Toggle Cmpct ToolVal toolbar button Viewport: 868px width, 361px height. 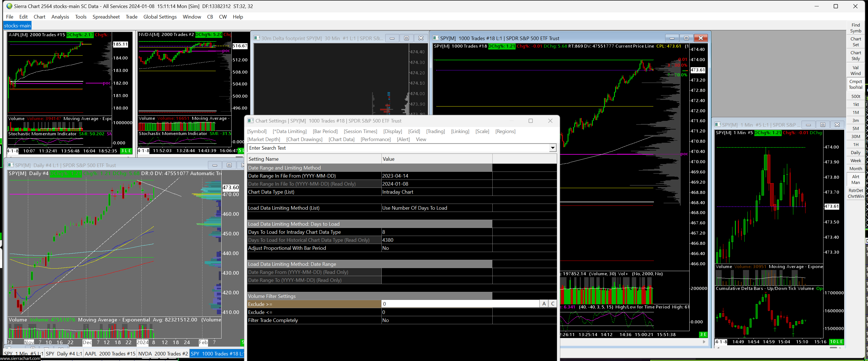coord(855,84)
